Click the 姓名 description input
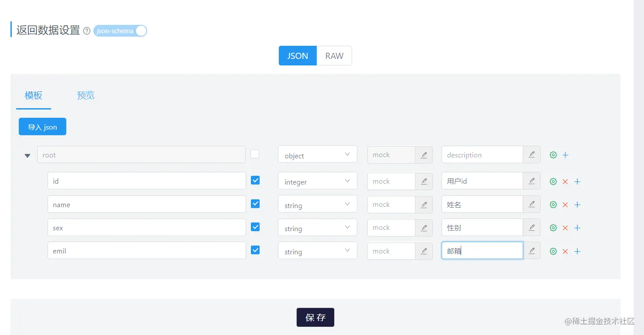This screenshot has height=335, width=644. coord(482,204)
